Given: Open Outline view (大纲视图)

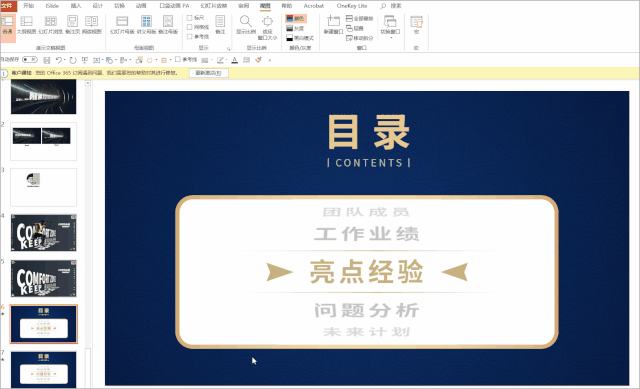Looking at the screenshot, I should 27,25.
